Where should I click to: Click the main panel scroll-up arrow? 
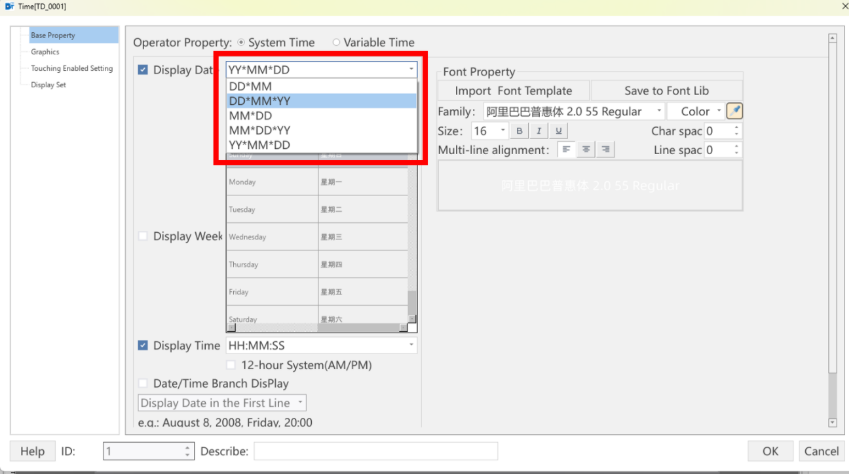click(x=832, y=38)
